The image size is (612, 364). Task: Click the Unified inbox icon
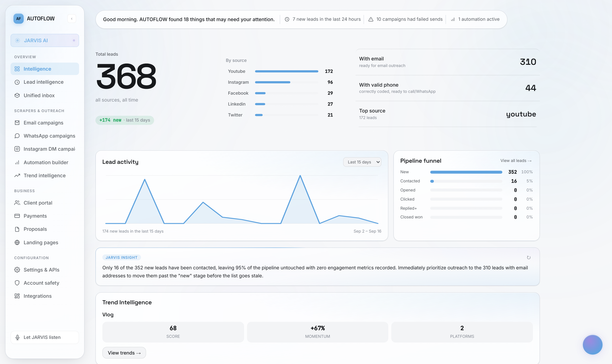click(x=17, y=95)
